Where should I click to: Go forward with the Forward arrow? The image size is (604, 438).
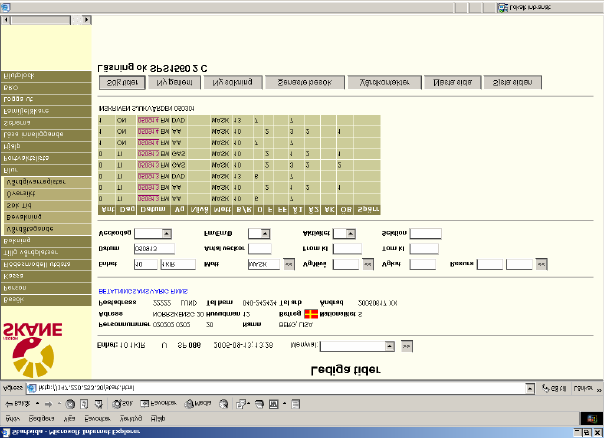pyautogui.click(x=49, y=404)
